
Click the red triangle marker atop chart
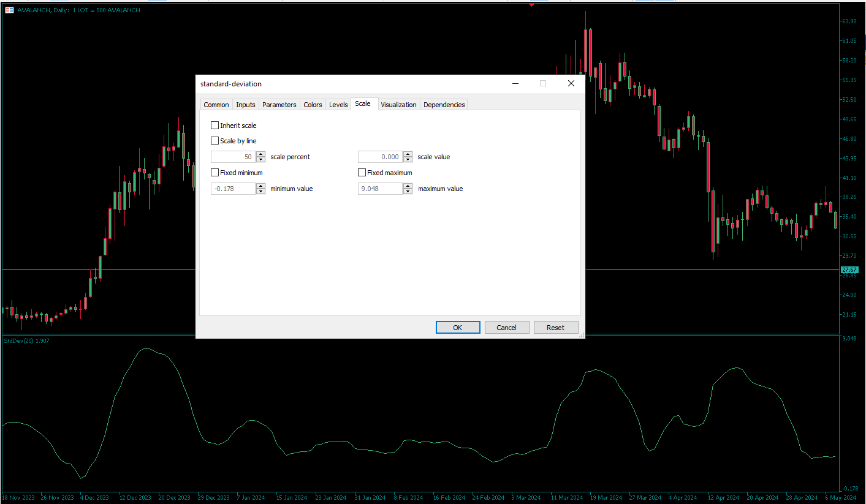531,5
